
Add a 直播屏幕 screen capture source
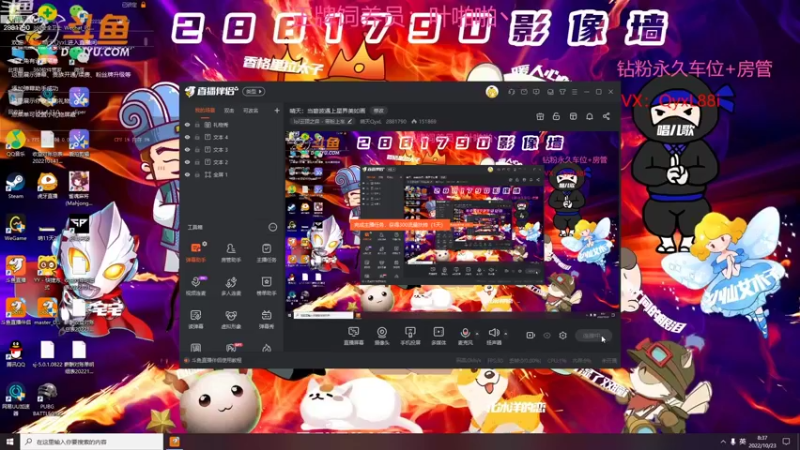(x=353, y=336)
